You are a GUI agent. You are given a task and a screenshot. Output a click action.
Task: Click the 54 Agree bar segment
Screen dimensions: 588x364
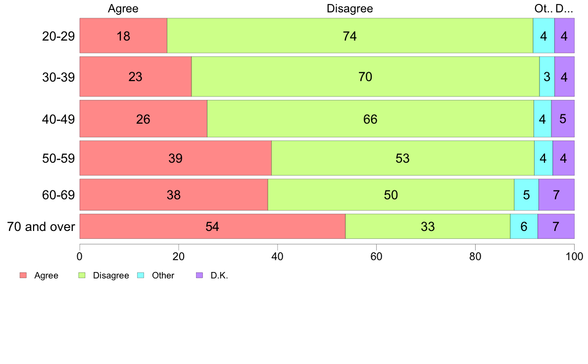tap(212, 227)
